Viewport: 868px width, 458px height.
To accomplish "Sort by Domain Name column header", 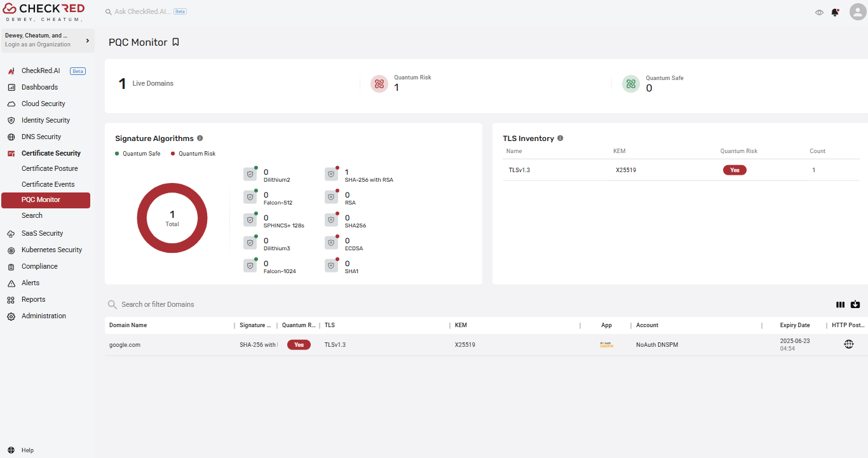I will coord(128,325).
